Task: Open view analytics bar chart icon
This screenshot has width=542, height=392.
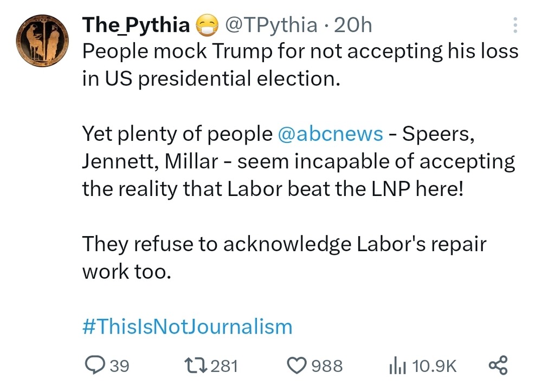Action: 396,366
